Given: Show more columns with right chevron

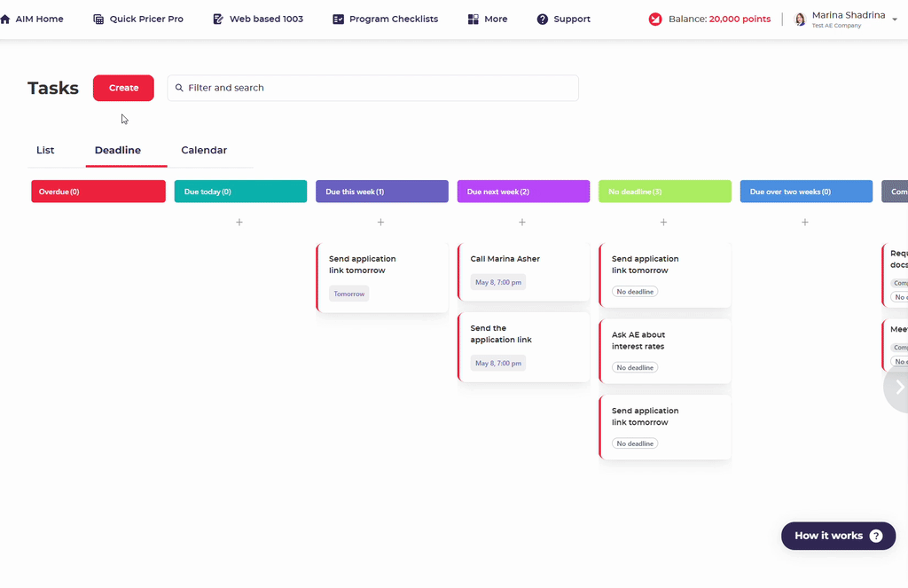Looking at the screenshot, I should (x=899, y=387).
